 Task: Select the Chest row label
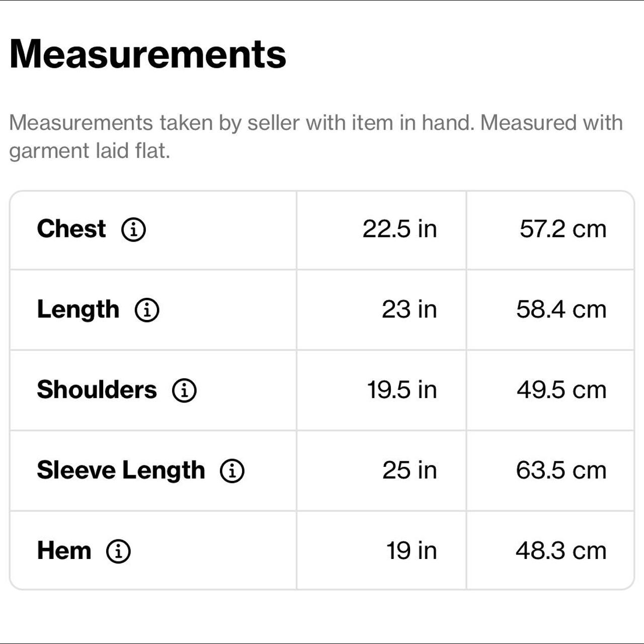point(71,229)
